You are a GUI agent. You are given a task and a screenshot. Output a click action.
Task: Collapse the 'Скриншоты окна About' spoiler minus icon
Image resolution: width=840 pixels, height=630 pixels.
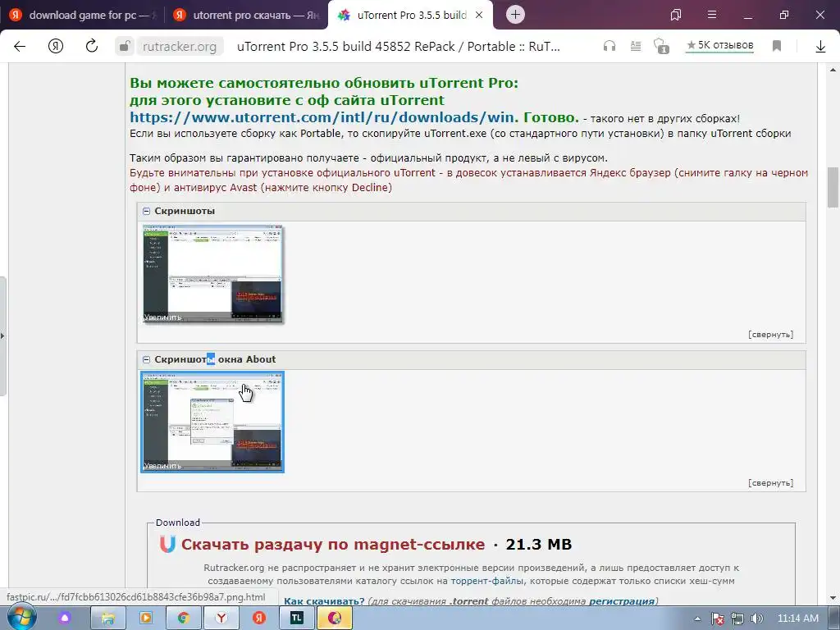point(146,359)
